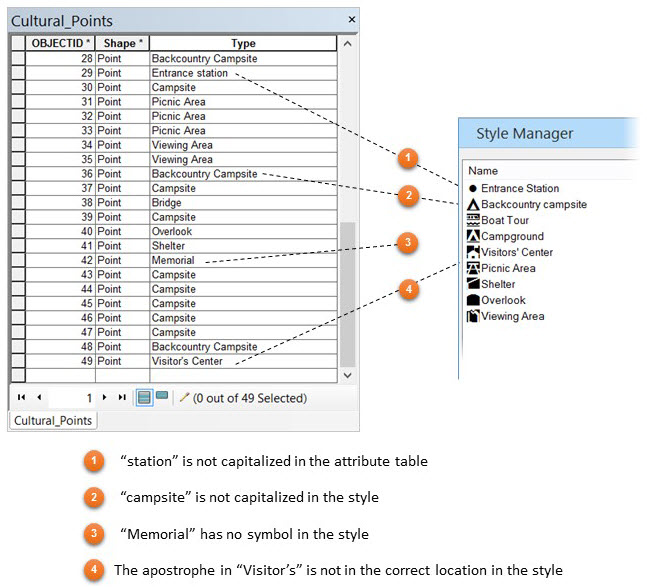647x587 pixels.
Task: Show selected records view button
Action: (x=162, y=396)
